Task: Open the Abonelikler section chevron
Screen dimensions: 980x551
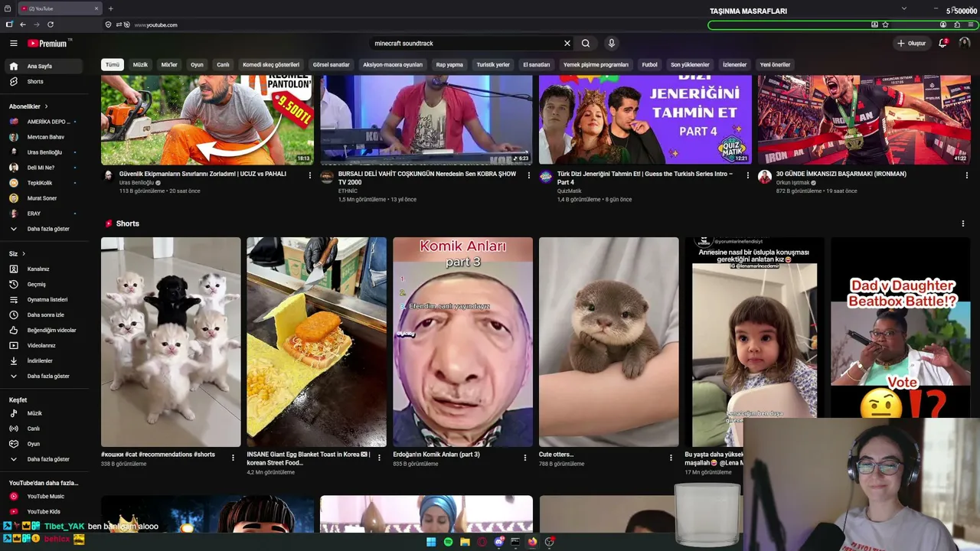Action: 46,106
